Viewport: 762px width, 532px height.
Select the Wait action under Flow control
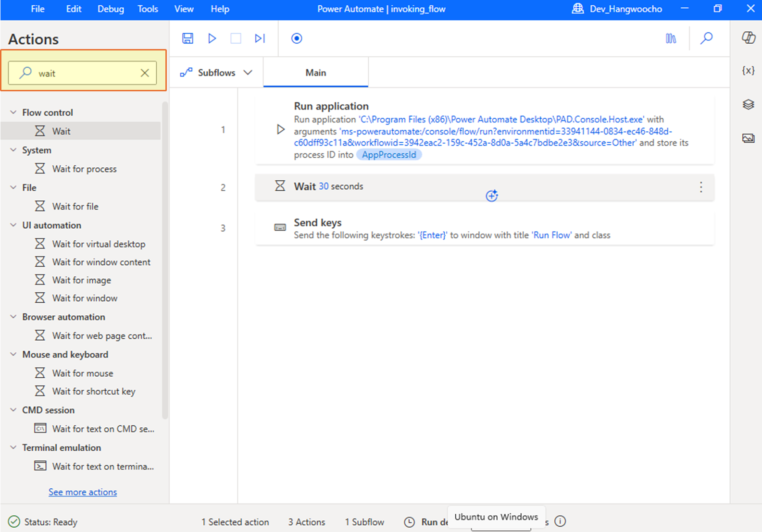(x=81, y=131)
